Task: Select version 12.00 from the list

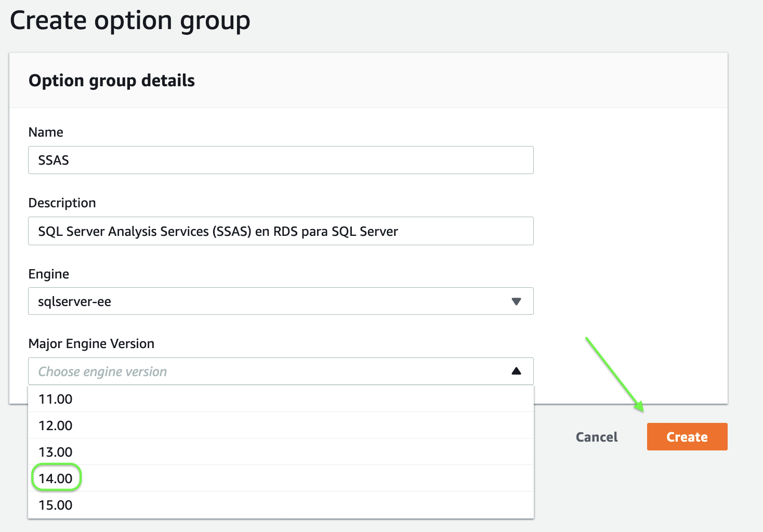Action: [x=281, y=425]
